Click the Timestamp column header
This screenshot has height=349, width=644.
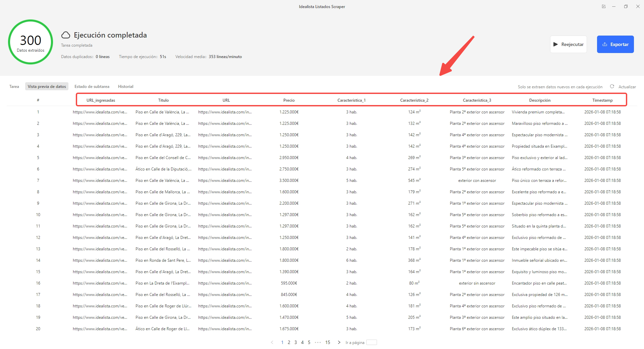tap(602, 100)
